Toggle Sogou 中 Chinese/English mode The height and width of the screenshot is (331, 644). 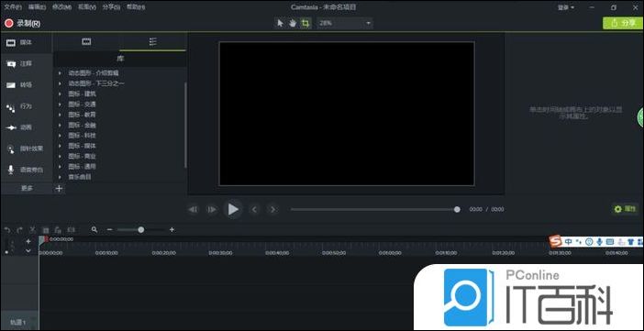569,241
